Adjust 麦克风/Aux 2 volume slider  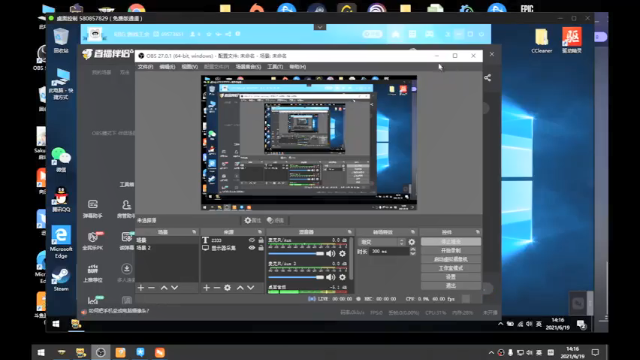(x=296, y=277)
